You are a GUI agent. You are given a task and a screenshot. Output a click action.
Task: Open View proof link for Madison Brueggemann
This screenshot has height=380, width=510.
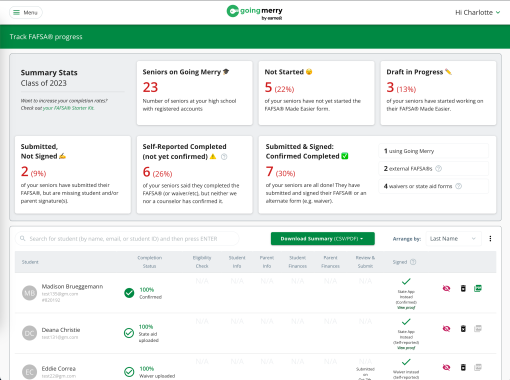[406, 308]
